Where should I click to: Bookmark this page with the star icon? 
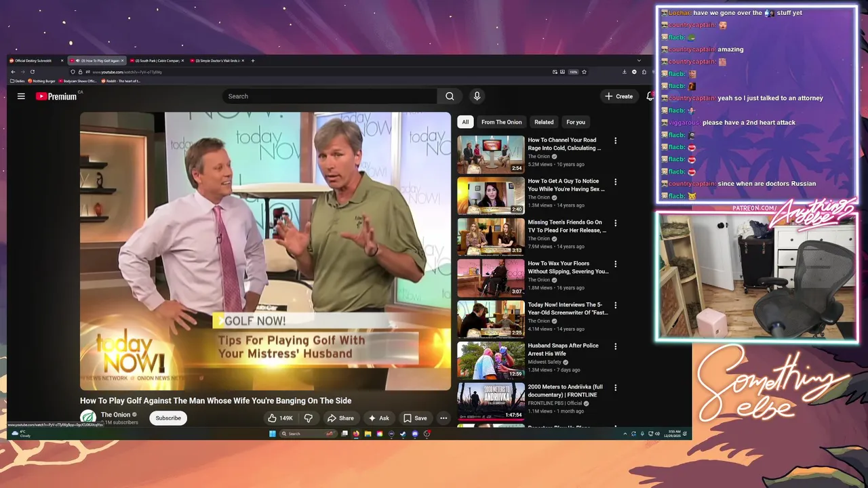click(x=584, y=72)
